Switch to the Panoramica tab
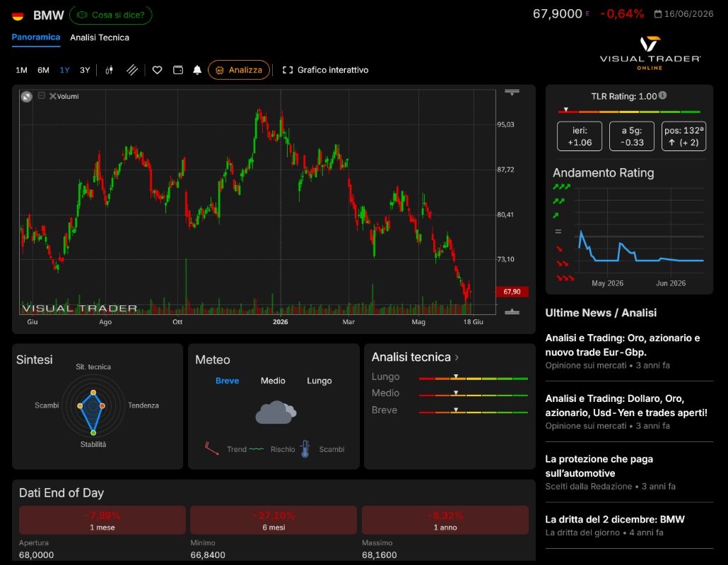728x565 pixels. [x=36, y=37]
